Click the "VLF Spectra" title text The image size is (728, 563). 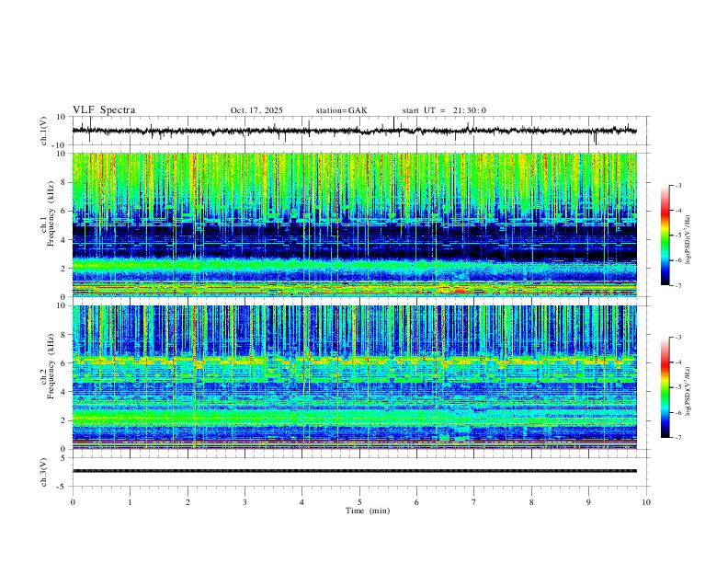coord(104,109)
